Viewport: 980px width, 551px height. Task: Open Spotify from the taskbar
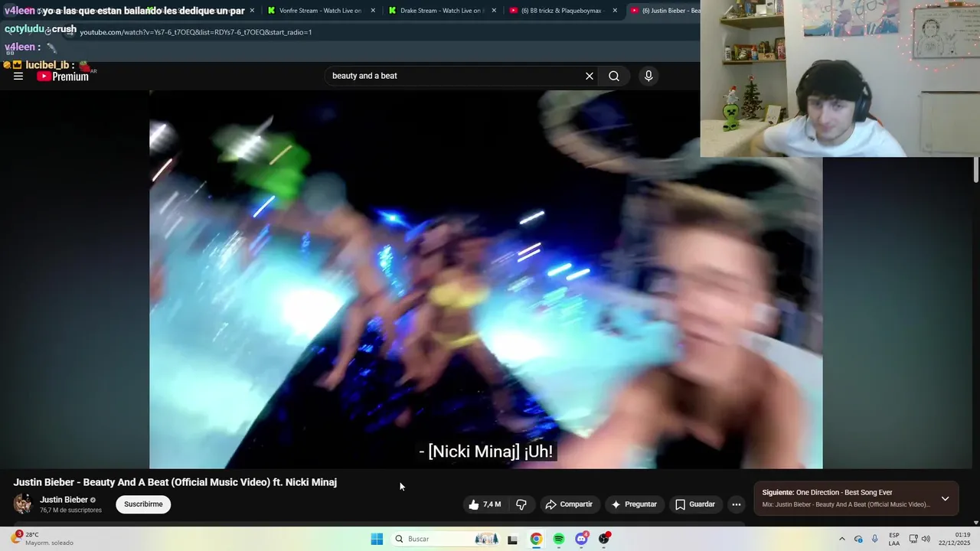tap(559, 539)
